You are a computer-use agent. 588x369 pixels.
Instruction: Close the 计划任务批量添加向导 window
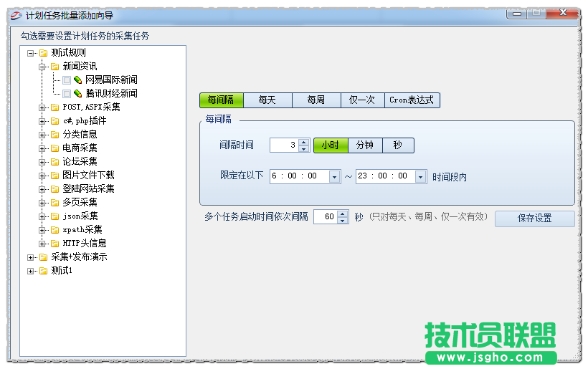[563, 13]
